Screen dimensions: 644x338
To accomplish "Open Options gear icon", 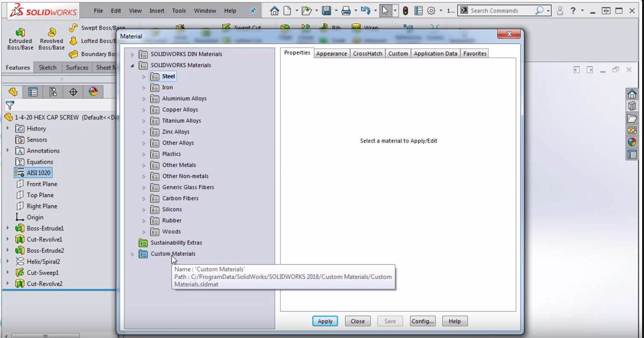I will tap(431, 11).
